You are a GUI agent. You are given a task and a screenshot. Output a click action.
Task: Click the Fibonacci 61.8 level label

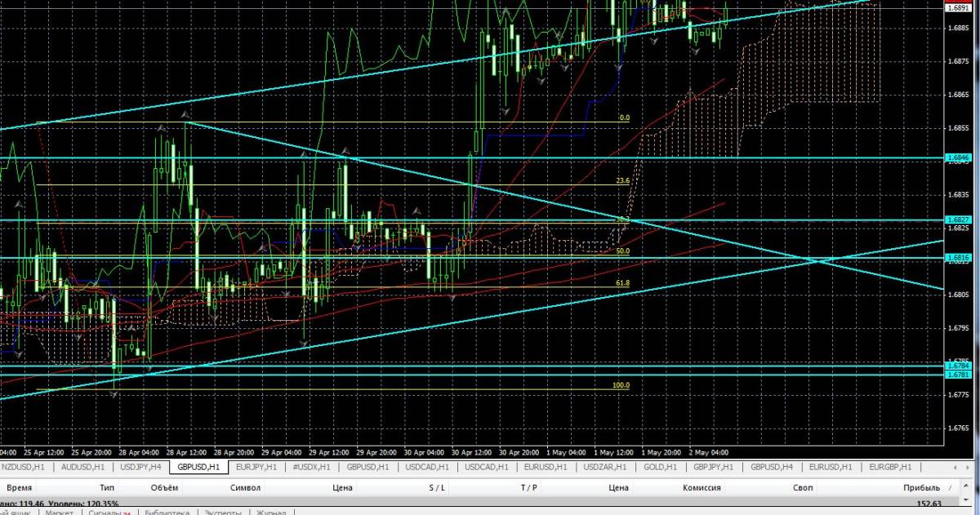tap(622, 282)
